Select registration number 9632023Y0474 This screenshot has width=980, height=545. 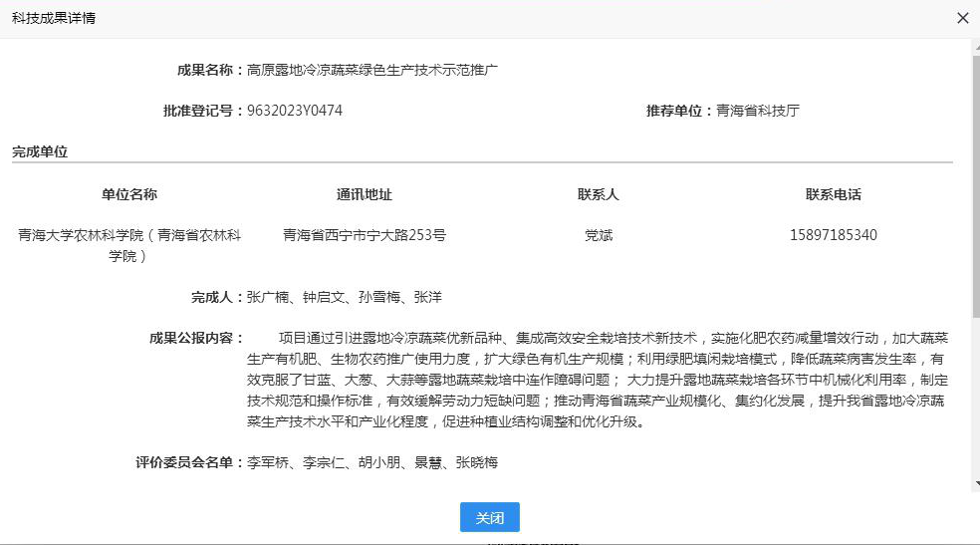pos(294,111)
